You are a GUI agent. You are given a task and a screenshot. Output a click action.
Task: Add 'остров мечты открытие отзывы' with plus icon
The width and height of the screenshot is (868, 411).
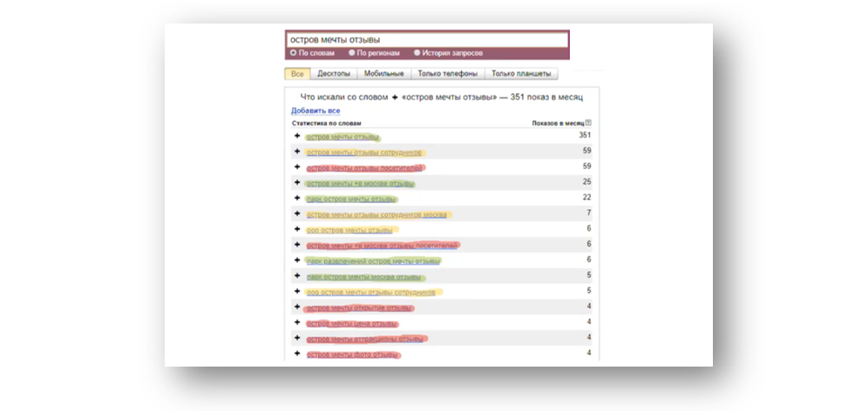297,307
